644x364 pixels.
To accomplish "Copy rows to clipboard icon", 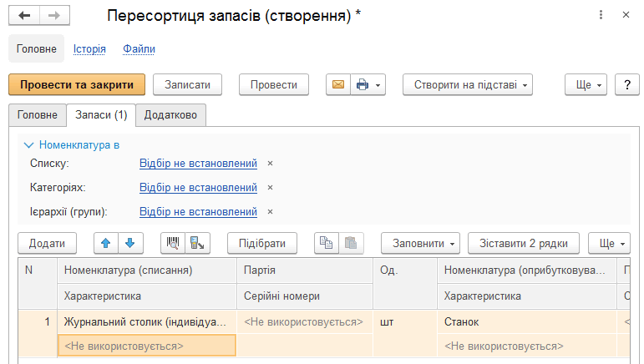I will click(326, 243).
